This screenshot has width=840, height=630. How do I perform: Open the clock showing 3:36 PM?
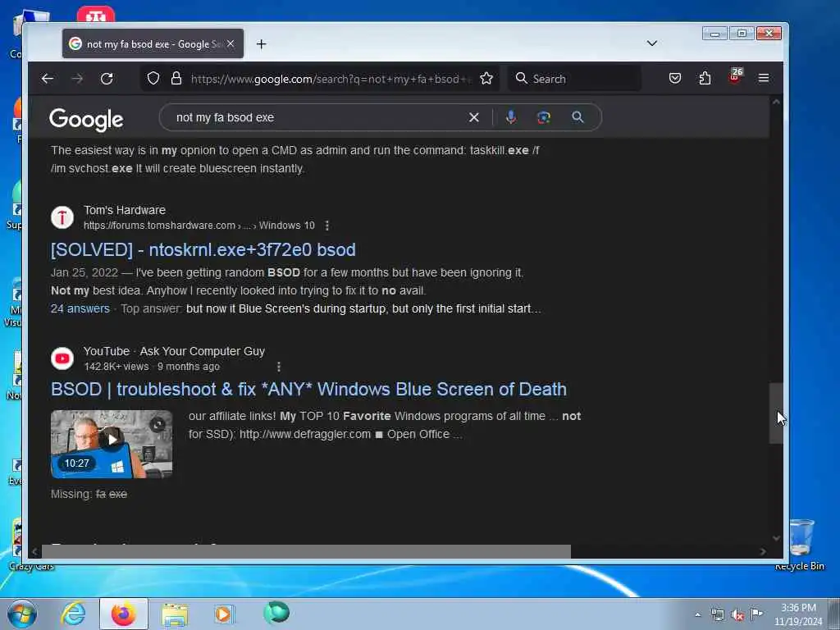(798, 614)
